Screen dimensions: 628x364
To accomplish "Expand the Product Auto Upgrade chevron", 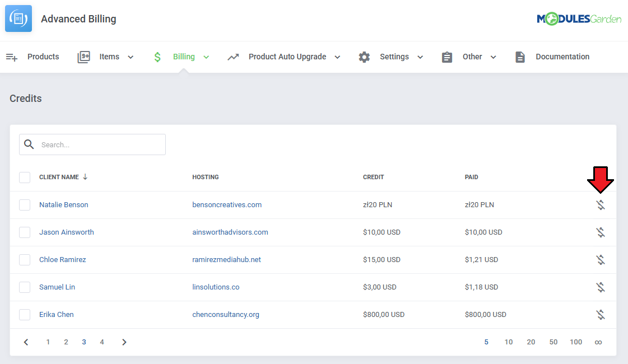I will coord(337,57).
